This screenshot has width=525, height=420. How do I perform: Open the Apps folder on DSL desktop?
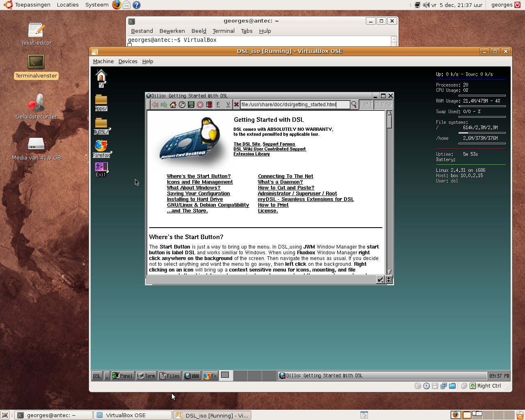[101, 103]
